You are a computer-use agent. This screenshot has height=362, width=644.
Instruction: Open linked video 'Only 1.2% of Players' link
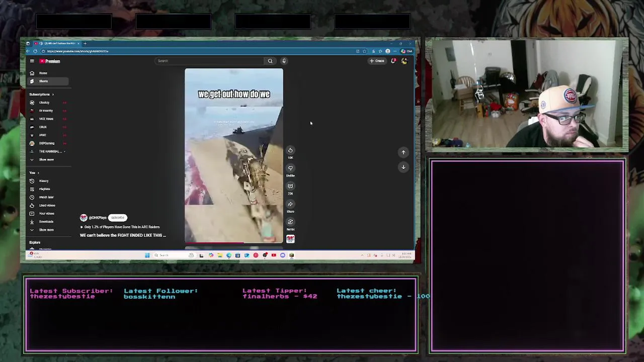[121, 227]
